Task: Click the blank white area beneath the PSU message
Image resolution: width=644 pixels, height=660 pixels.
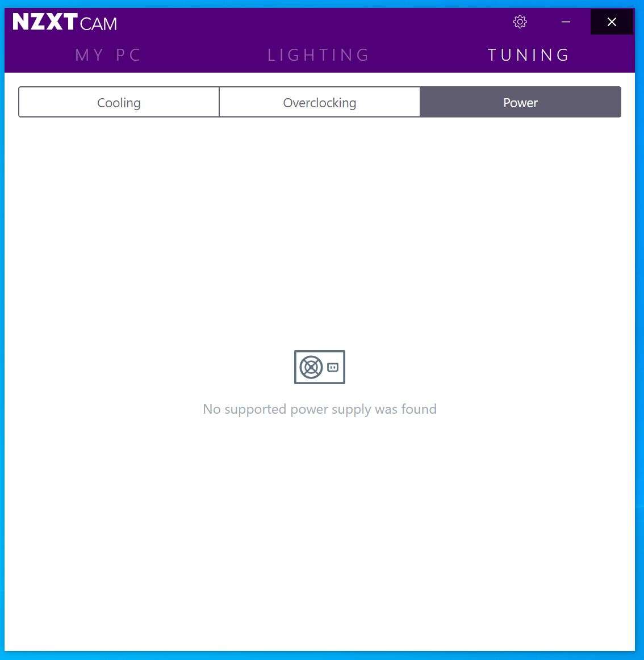Action: coord(320,526)
